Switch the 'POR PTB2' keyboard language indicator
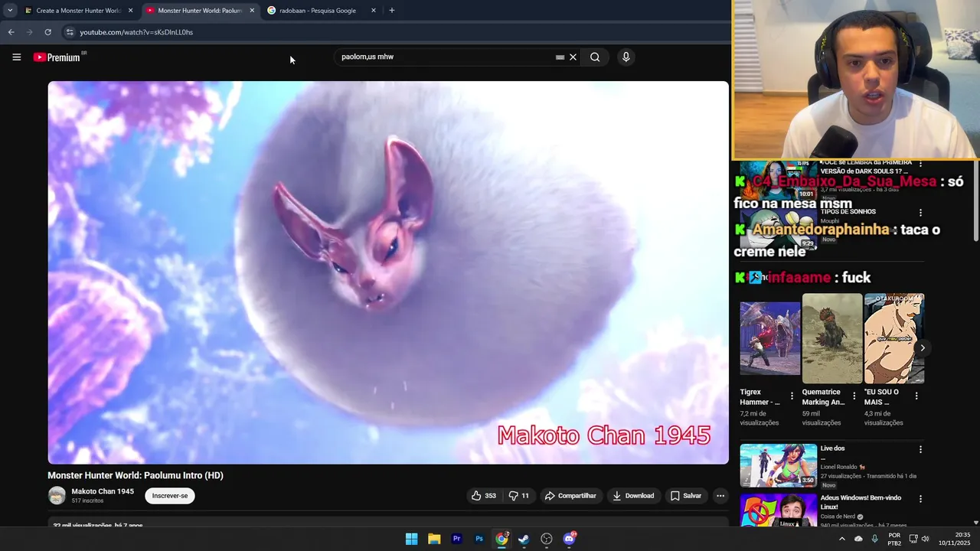This screenshot has height=551, width=980. (894, 539)
